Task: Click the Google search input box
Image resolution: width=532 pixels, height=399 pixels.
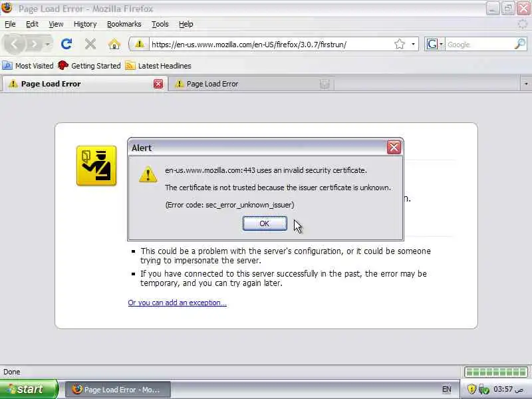Action: click(x=479, y=45)
